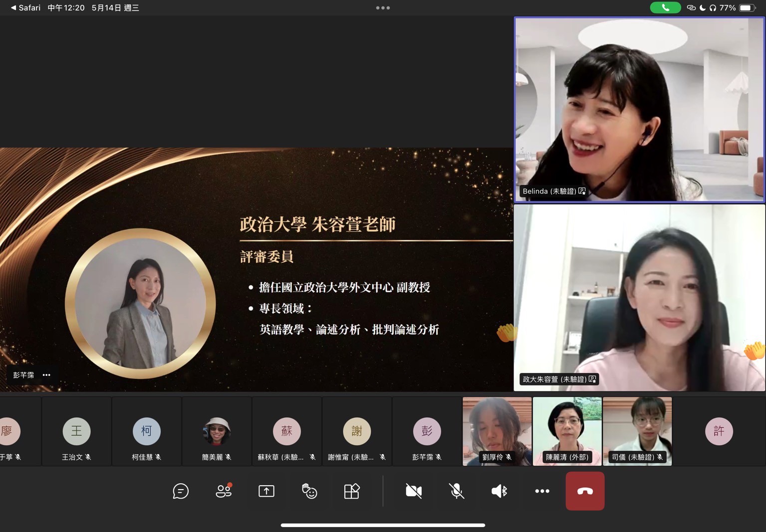Viewport: 766px width, 532px height.
Task: Tap the share content icon
Action: tap(266, 491)
